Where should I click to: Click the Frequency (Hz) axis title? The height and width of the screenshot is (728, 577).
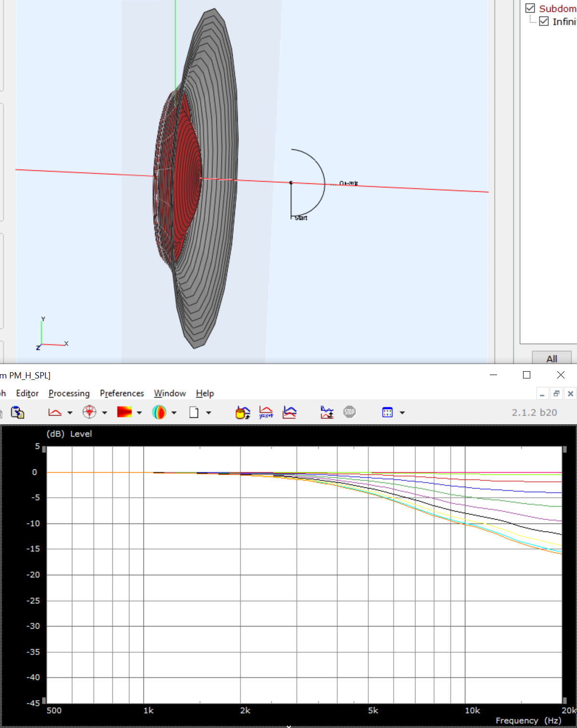pyautogui.click(x=528, y=720)
